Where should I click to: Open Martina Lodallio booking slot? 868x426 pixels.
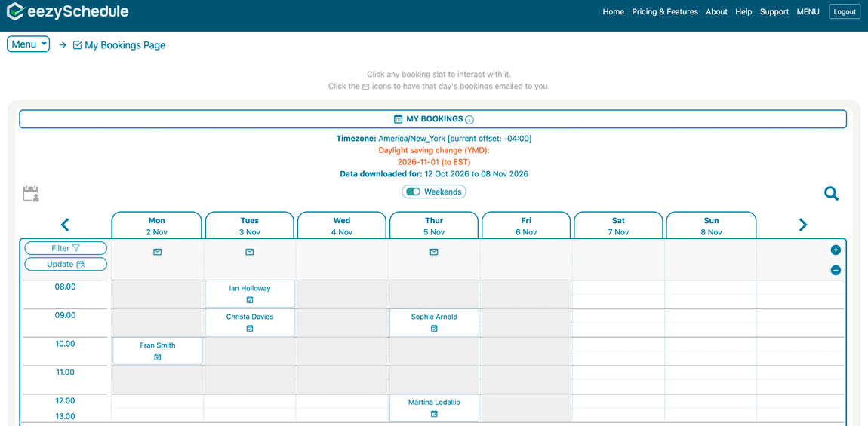tap(434, 408)
